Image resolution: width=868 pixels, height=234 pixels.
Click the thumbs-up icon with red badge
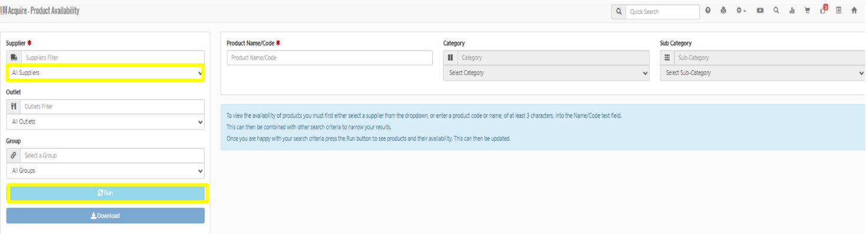(823, 10)
